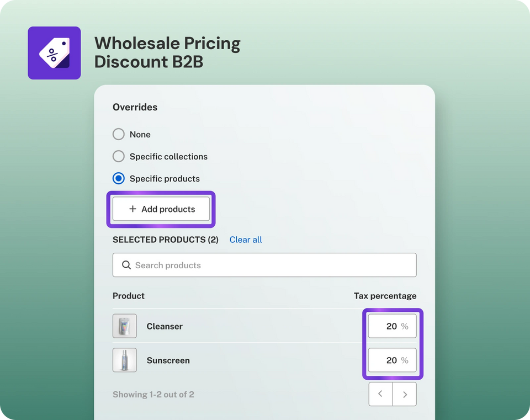
Task: Click the Product column header
Action: tap(129, 296)
